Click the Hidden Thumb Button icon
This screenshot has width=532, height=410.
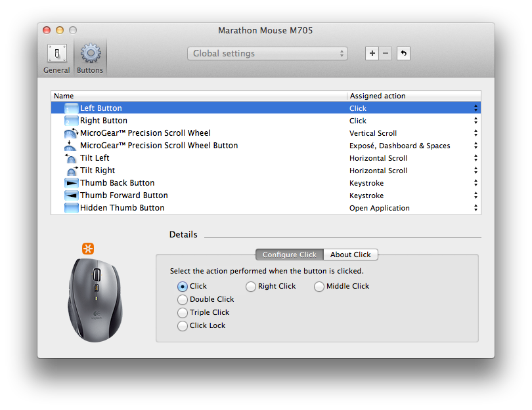71,208
